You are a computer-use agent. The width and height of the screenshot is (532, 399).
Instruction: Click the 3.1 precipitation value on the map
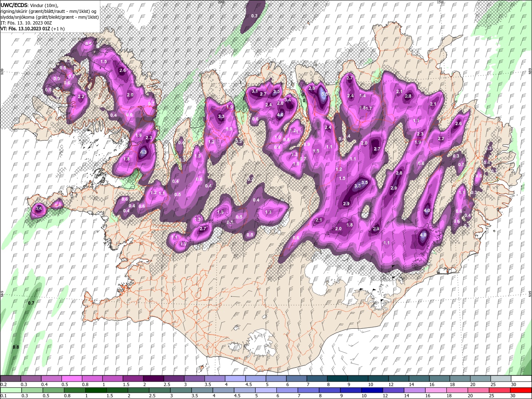[x=255, y=91]
